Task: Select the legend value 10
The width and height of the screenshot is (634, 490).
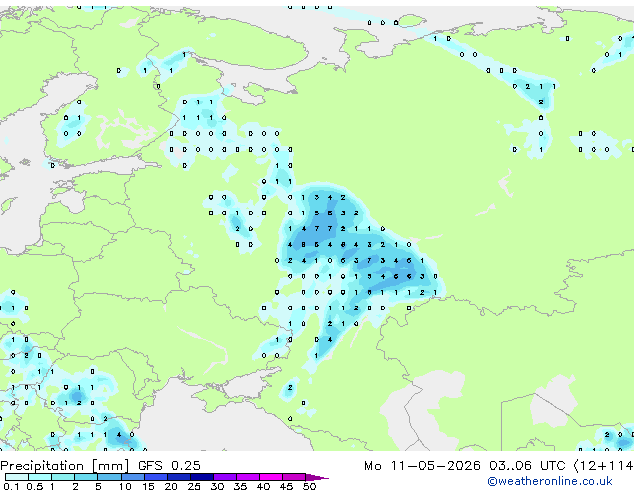Action: [x=125, y=486]
